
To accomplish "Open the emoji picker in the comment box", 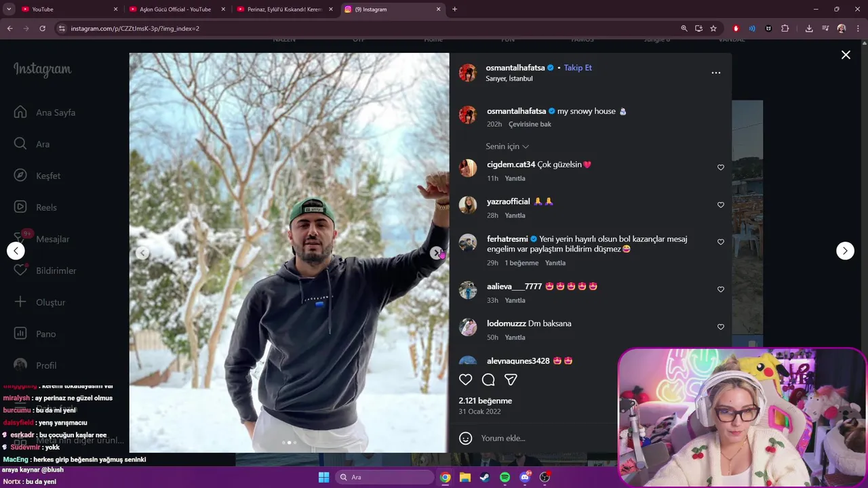I will point(465,439).
